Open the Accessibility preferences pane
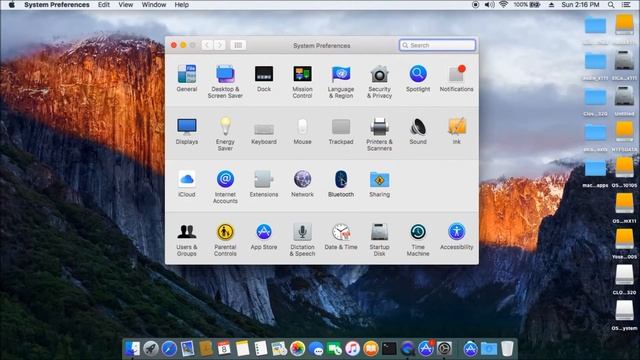Screen dimensions: 640x360 [456, 237]
